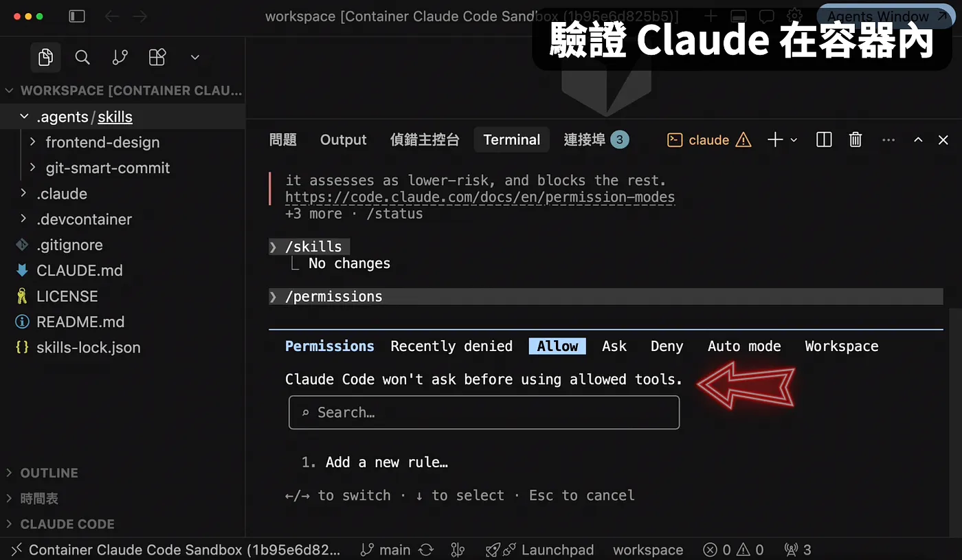Open Launchpad from the status bar
Image resolution: width=962 pixels, height=560 pixels.
539,550
